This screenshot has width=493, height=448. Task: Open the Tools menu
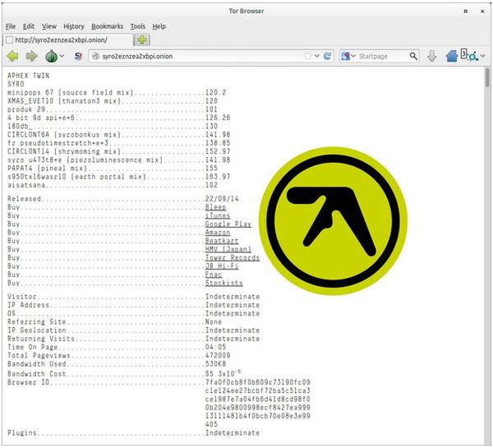click(x=138, y=26)
